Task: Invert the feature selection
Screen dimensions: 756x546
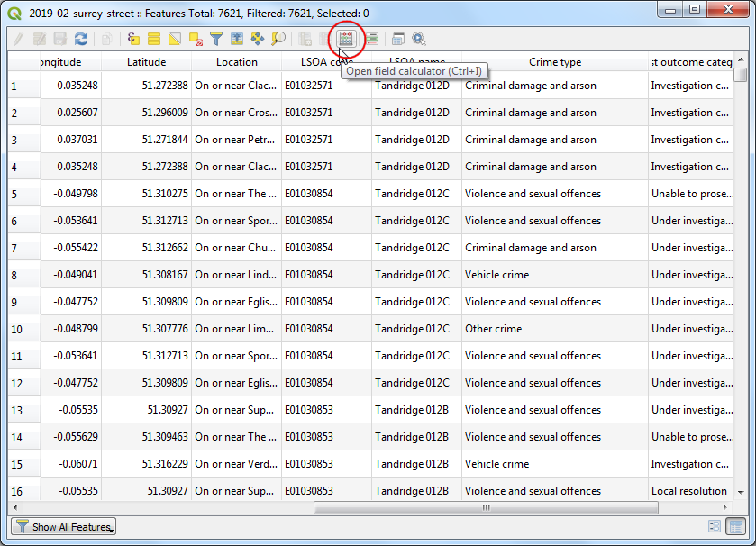Action: coord(175,39)
